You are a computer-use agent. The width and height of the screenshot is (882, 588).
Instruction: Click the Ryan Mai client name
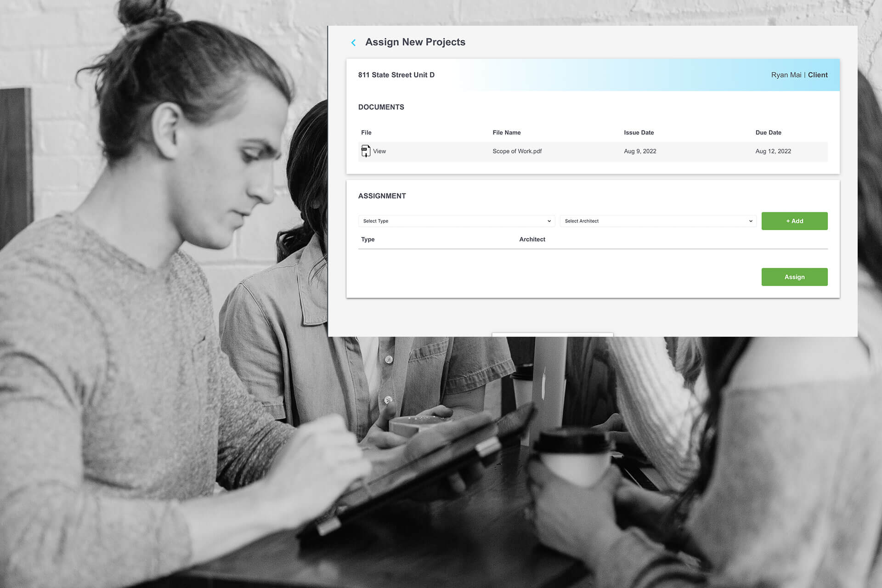pos(786,75)
